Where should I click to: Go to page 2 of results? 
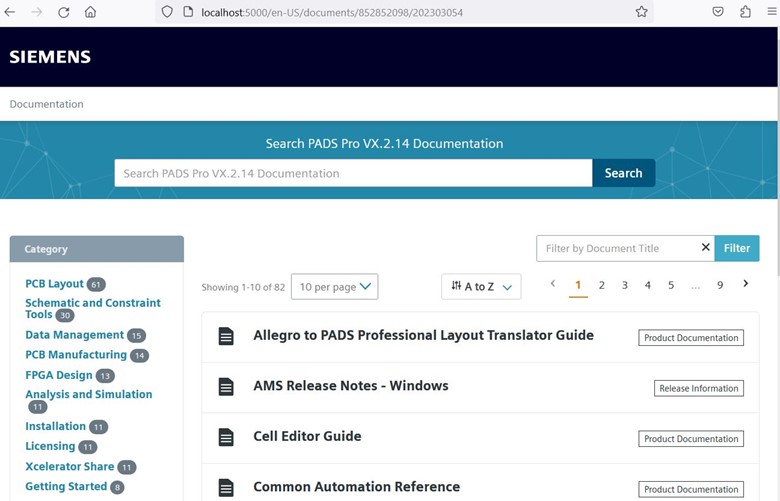coord(601,285)
